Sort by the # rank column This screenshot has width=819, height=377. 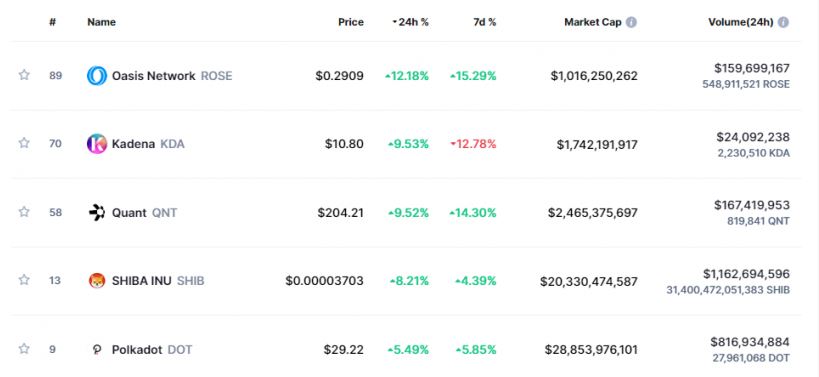click(x=53, y=22)
